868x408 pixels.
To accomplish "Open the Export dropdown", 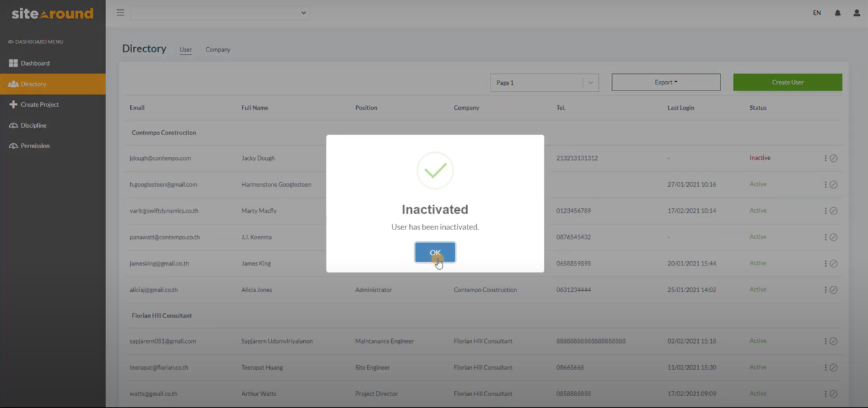I will (x=665, y=82).
